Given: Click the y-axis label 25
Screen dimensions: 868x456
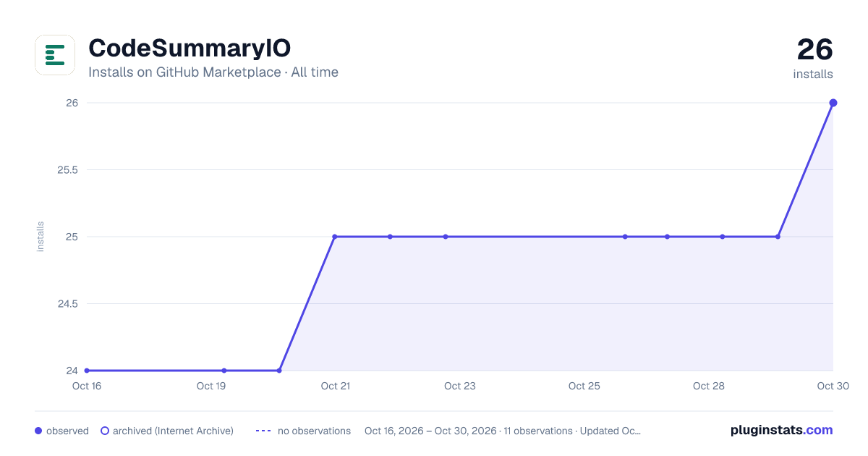Looking at the screenshot, I should coord(72,237).
